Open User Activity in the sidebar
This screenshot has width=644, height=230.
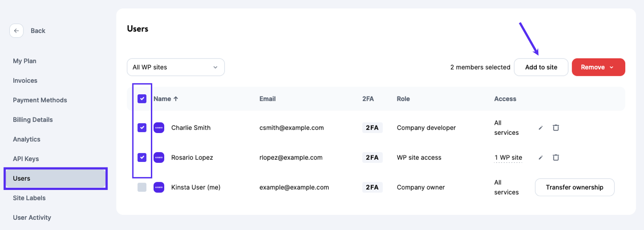click(32, 218)
